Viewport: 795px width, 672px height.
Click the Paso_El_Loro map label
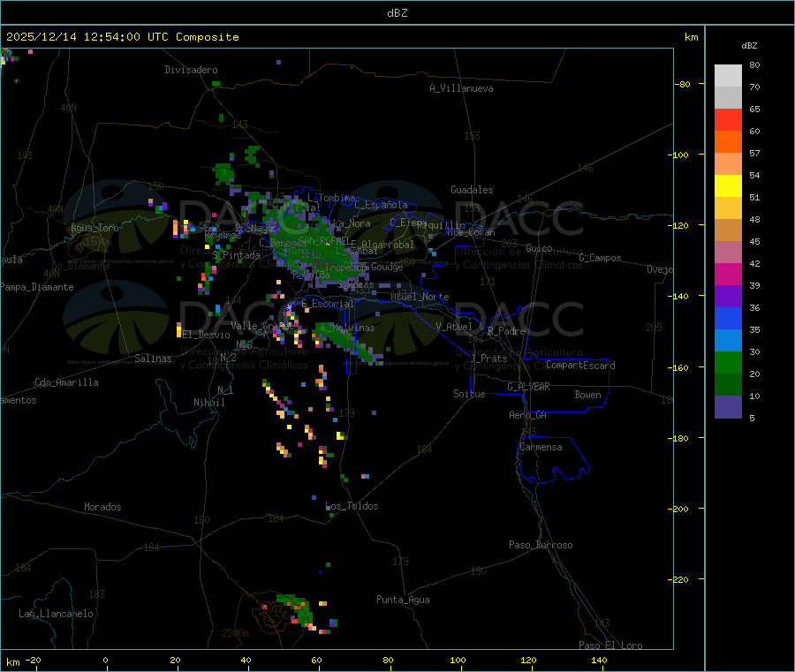click(611, 646)
